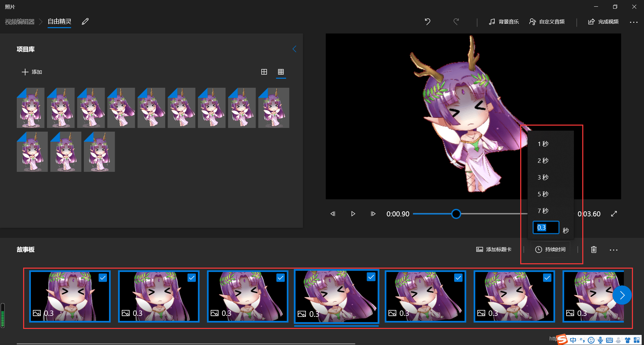Redo the last undone action
Image resolution: width=644 pixels, height=345 pixels.
click(x=456, y=21)
